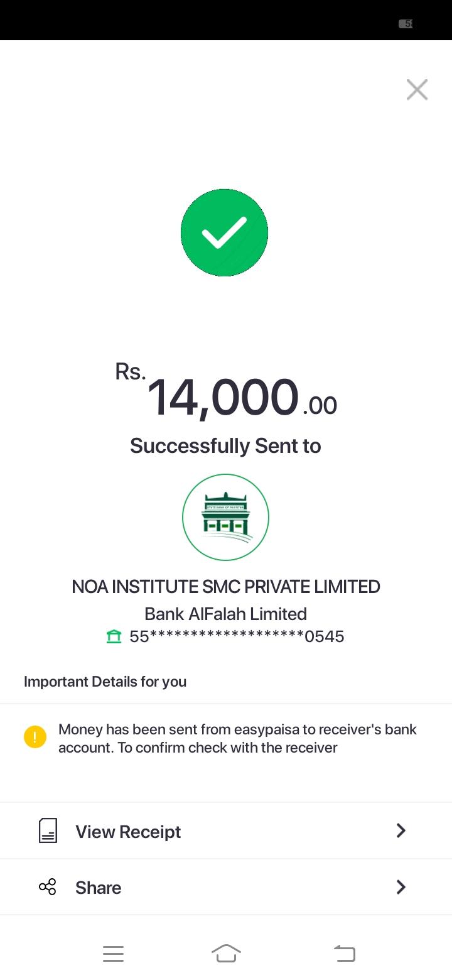
Task: Tap the easypaisa money sent notice text
Action: coord(237,738)
